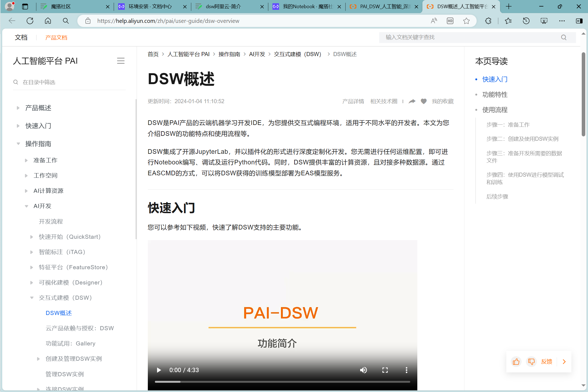Viewport: 588px width, 392px height.
Task: Toggle the browser sidebar icon
Action: pyautogui.click(x=579, y=21)
